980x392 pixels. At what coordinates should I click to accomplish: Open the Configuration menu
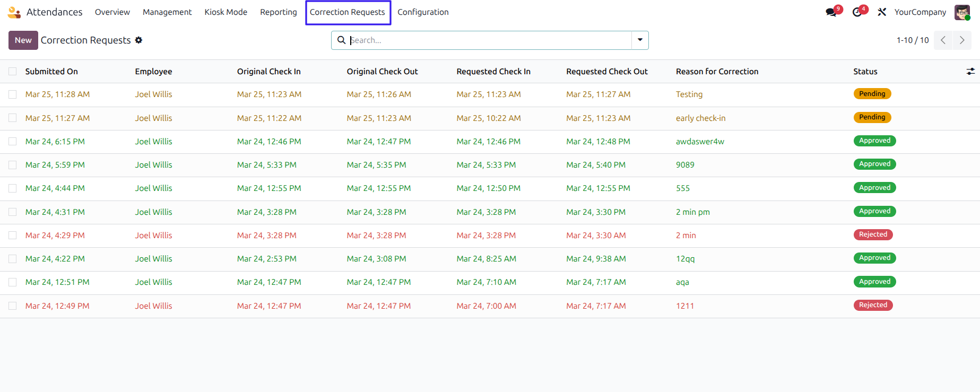pos(423,12)
